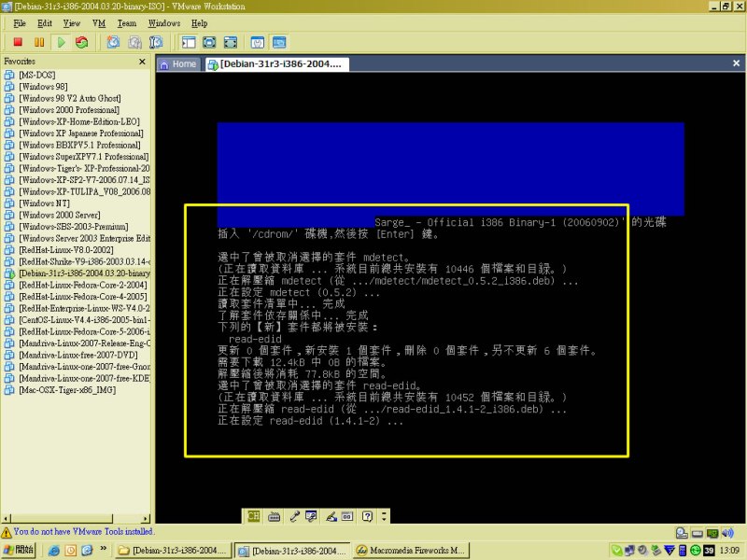Viewport: 747px width, 560px height.
Task: Click the Reset virtual machine icon
Action: 82,42
